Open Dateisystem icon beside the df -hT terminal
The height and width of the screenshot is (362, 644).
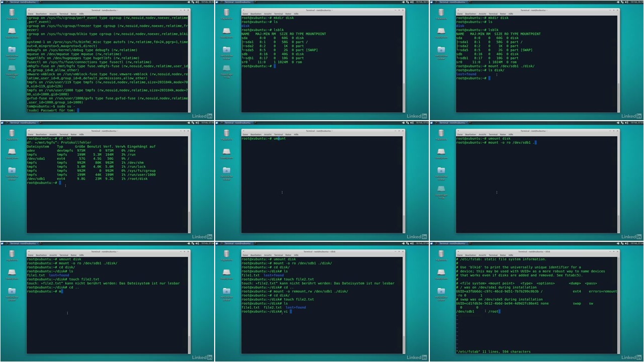[x=12, y=153]
